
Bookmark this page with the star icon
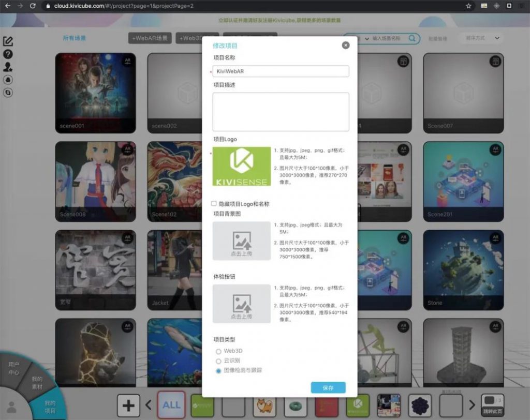[468, 6]
